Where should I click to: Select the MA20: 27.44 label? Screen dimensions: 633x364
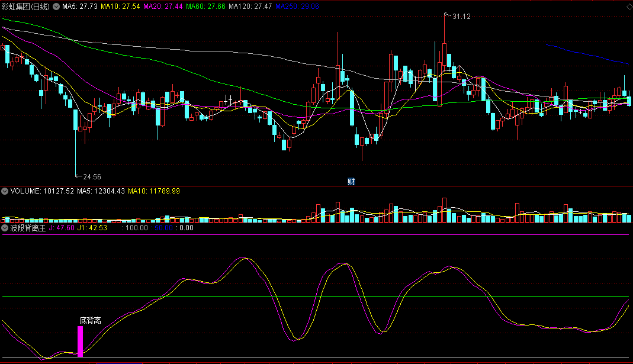163,7
